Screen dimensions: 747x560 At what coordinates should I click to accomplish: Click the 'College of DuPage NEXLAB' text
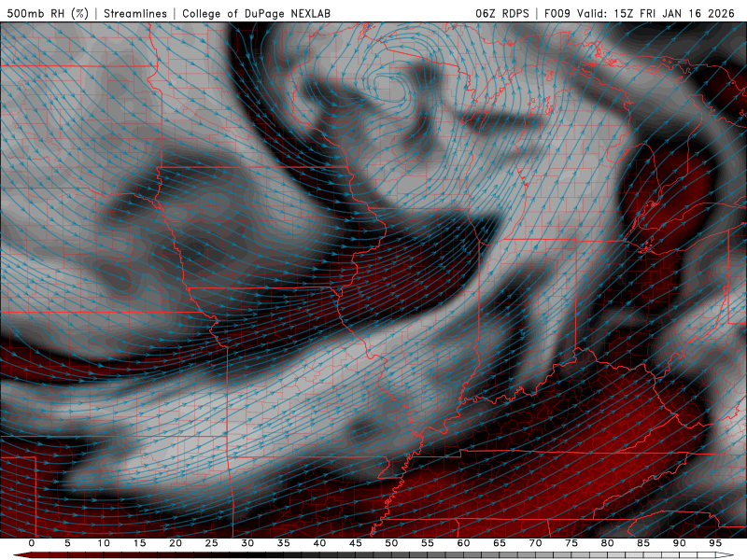[256, 13]
